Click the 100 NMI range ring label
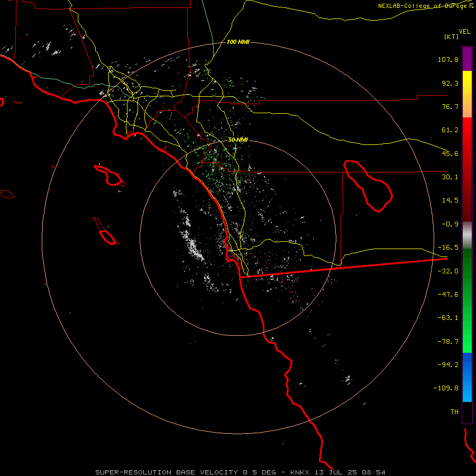Viewport: 476px width, 476px height. click(238, 42)
